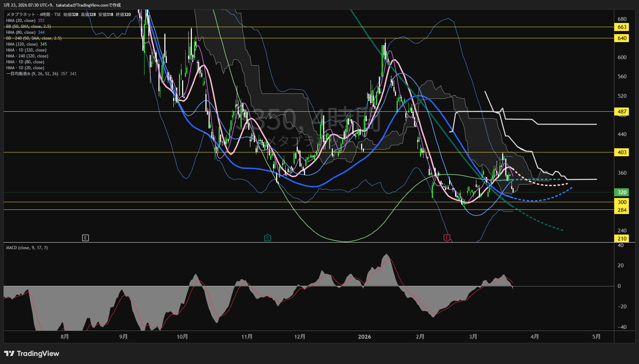The width and height of the screenshot is (639, 364).
Task: Click the red earnings E marker in February
Action: (x=447, y=238)
